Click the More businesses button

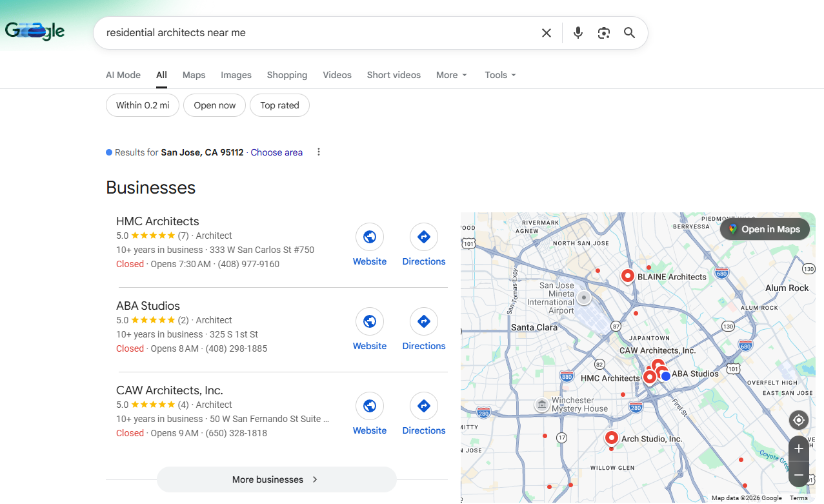click(276, 479)
